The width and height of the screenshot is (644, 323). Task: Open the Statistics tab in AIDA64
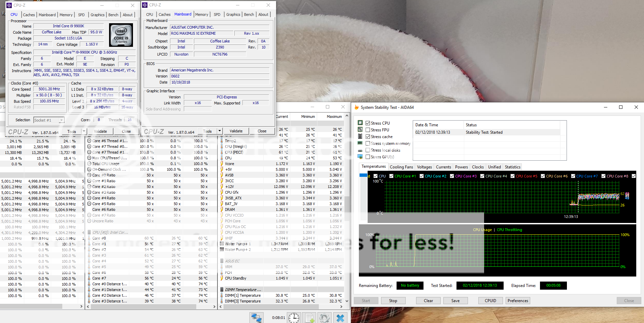(x=512, y=167)
